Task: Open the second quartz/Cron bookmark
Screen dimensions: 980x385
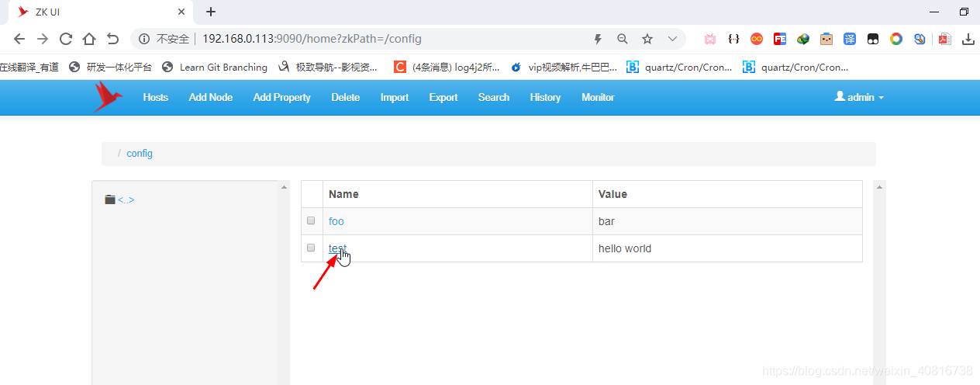Action: [x=795, y=68]
